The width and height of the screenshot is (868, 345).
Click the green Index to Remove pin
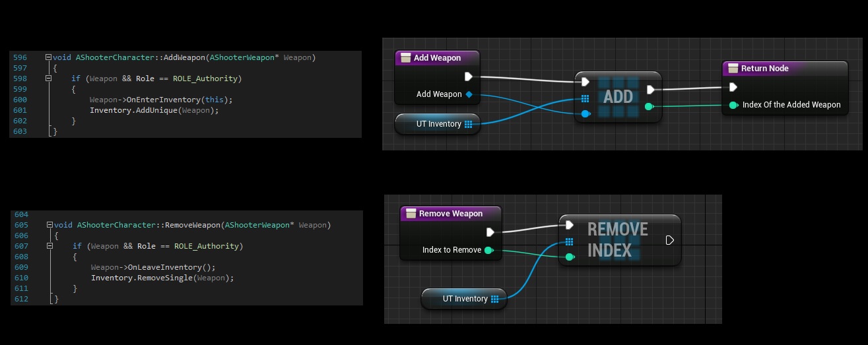point(488,250)
